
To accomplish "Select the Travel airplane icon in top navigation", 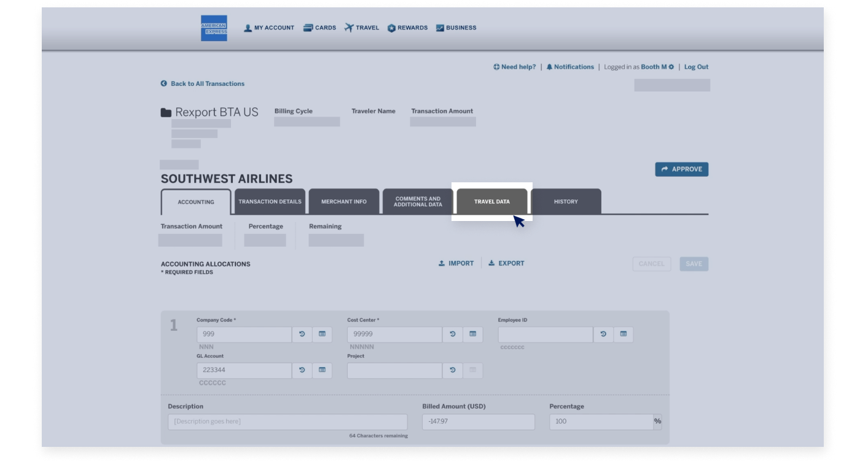I will click(x=348, y=27).
